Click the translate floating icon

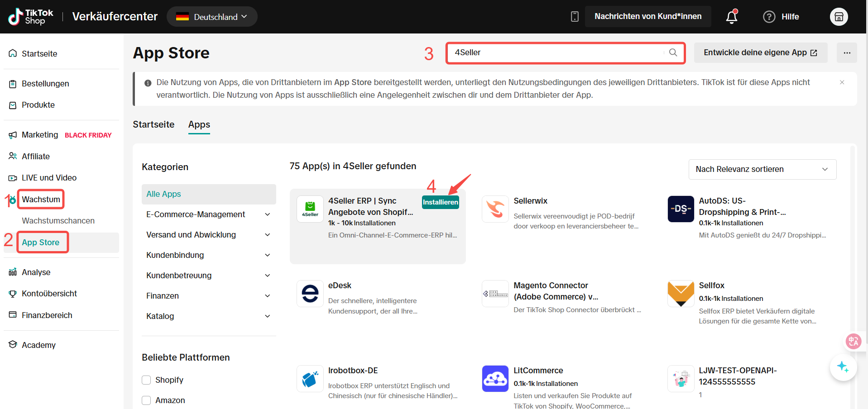(853, 341)
